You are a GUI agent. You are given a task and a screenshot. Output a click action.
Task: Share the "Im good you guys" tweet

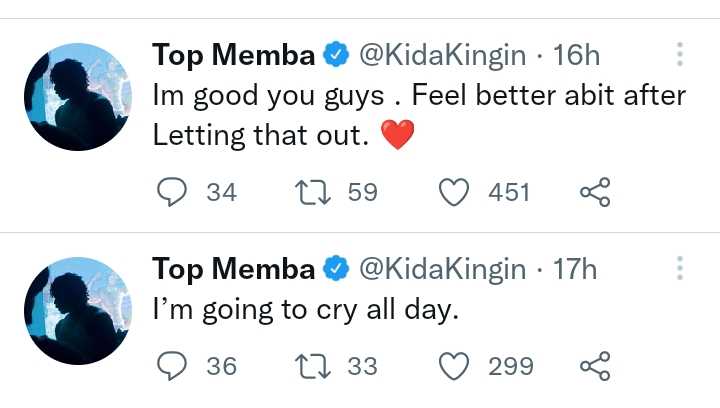(x=595, y=192)
